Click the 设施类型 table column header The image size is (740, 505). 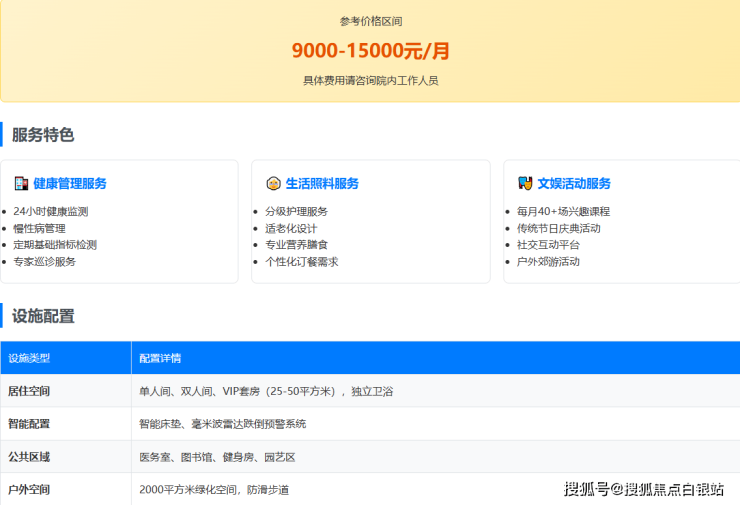click(29, 358)
